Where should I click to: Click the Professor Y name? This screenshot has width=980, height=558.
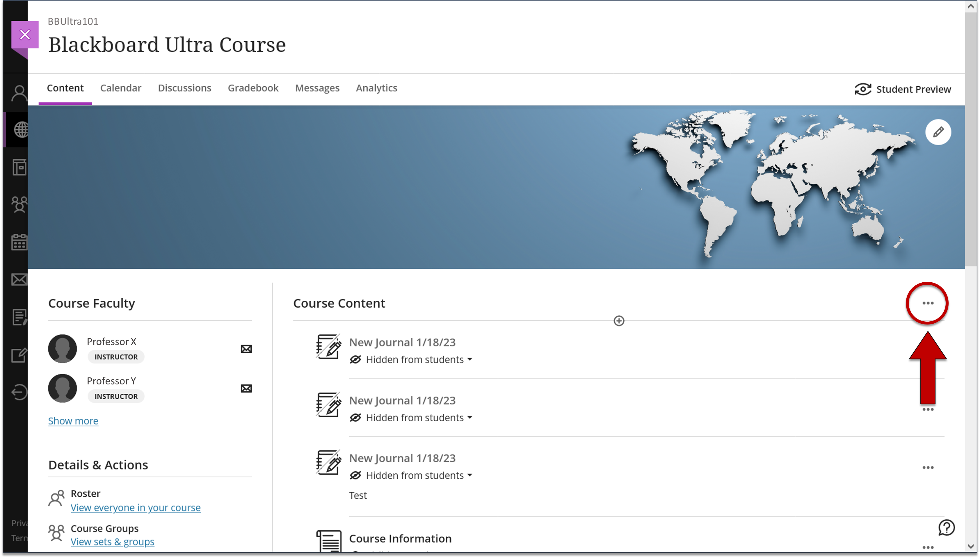tap(111, 381)
